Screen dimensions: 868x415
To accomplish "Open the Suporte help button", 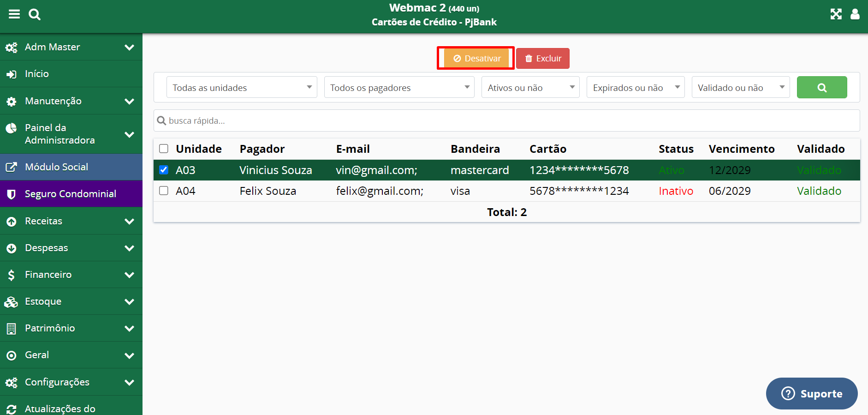I will (x=812, y=393).
